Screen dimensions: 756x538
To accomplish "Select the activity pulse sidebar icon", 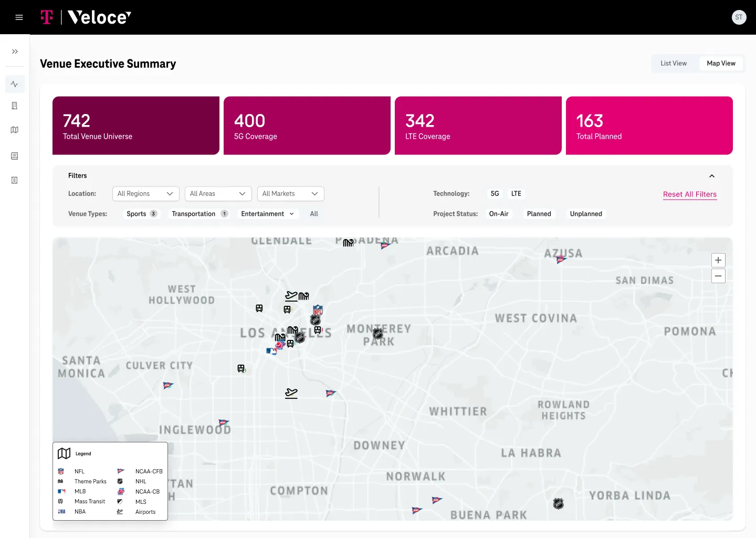I will pyautogui.click(x=15, y=84).
